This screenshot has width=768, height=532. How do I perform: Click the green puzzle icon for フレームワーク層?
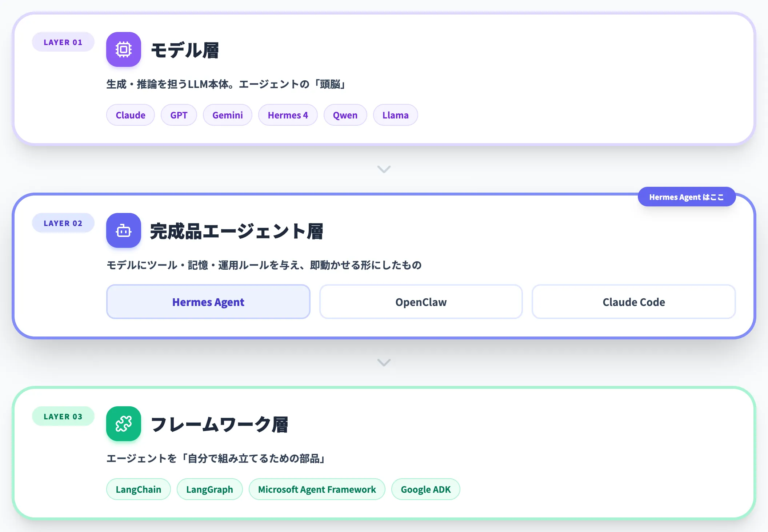point(124,424)
